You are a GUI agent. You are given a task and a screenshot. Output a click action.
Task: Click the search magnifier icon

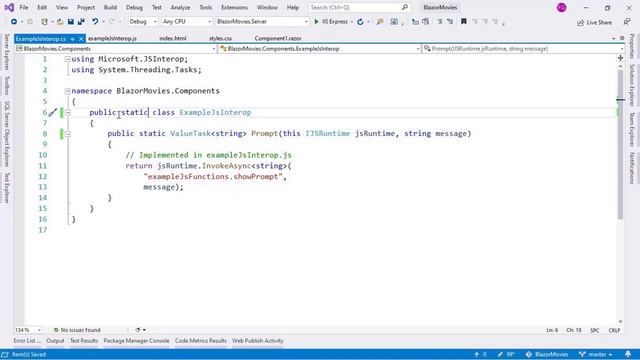(404, 7)
